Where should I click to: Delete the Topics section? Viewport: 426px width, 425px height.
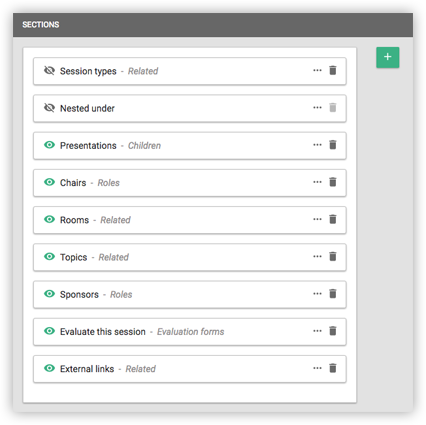coord(333,256)
